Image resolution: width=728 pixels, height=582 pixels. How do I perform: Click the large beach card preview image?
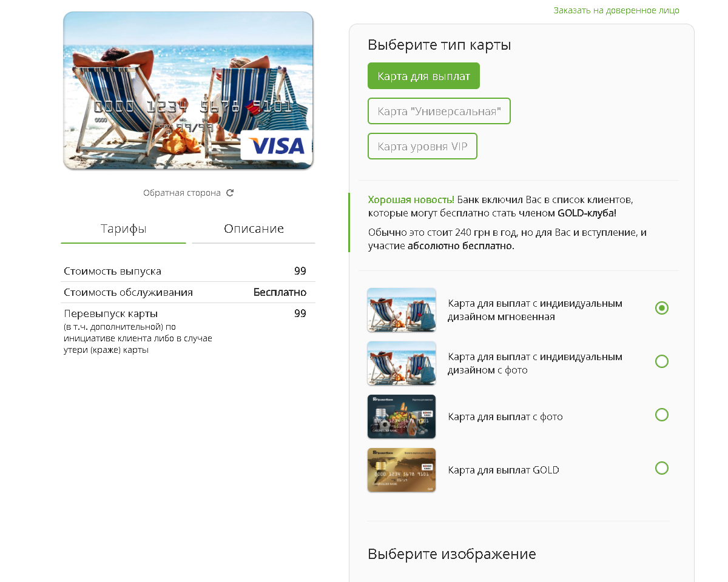[188, 90]
